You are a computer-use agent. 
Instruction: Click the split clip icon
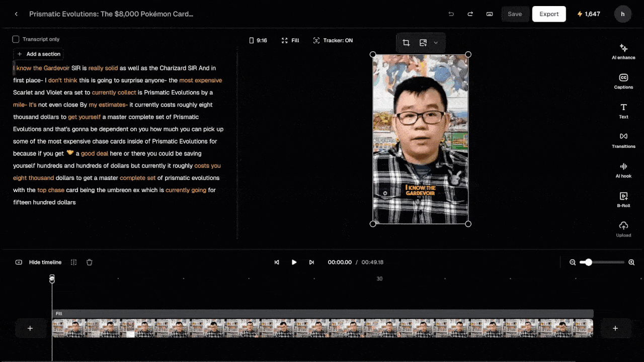(x=73, y=262)
